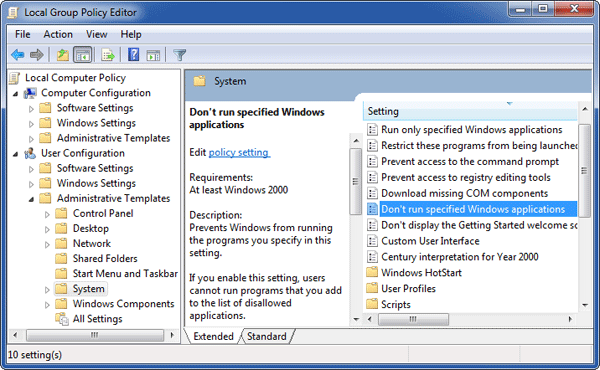Click the settings list scroll down arrow
The width and height of the screenshot is (600, 370).
point(585,305)
